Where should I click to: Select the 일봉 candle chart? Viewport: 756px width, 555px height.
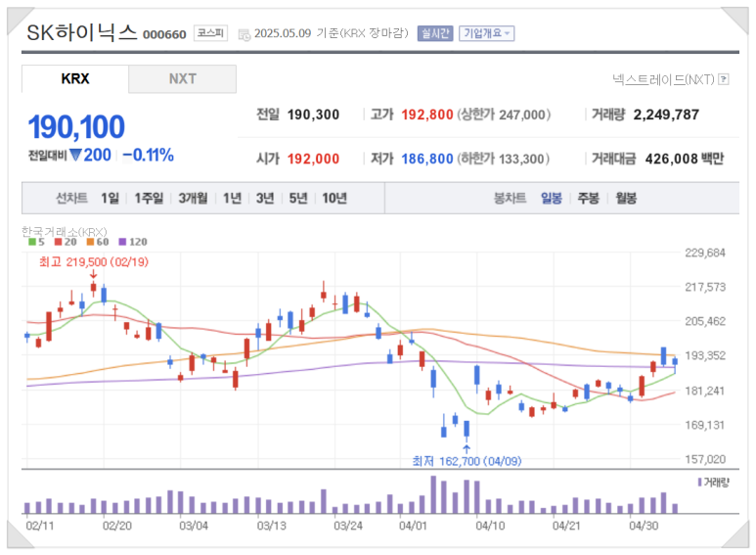(552, 198)
